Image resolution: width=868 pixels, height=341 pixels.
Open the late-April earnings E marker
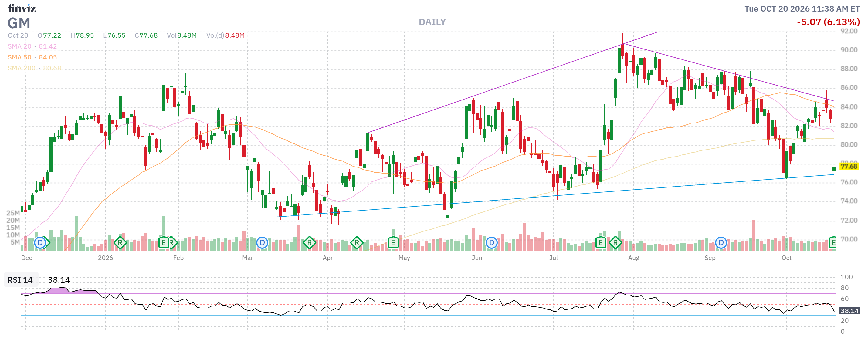[393, 243]
